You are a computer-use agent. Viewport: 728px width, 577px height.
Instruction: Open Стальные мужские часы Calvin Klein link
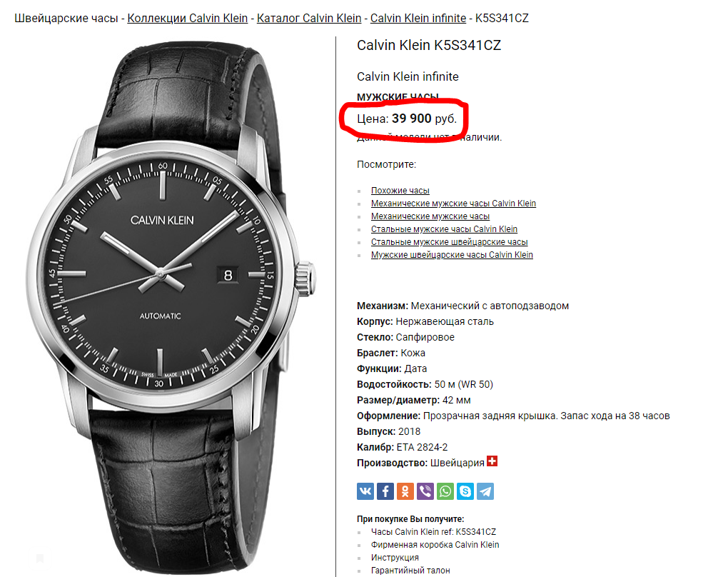coord(445,229)
